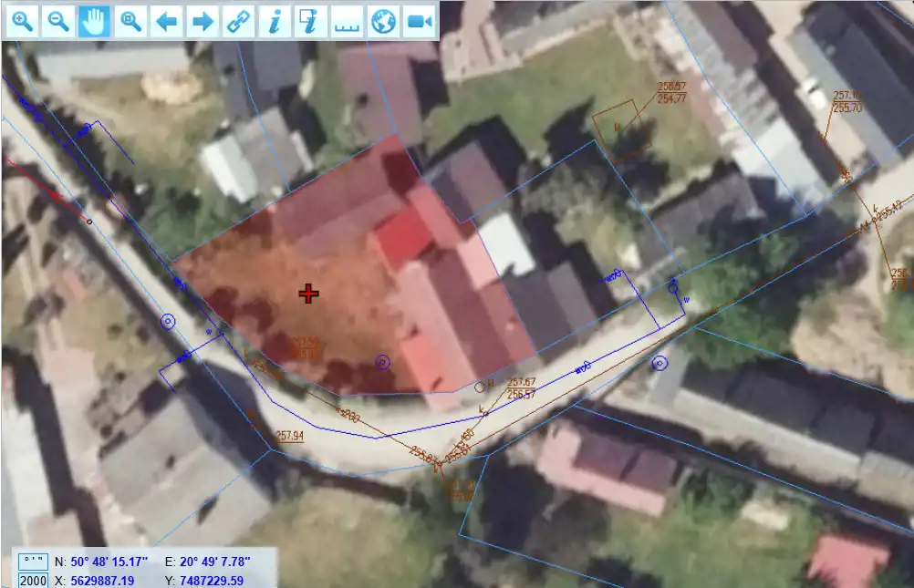Image resolution: width=914 pixels, height=588 pixels.
Task: Click the video camera icon
Action: [420, 22]
